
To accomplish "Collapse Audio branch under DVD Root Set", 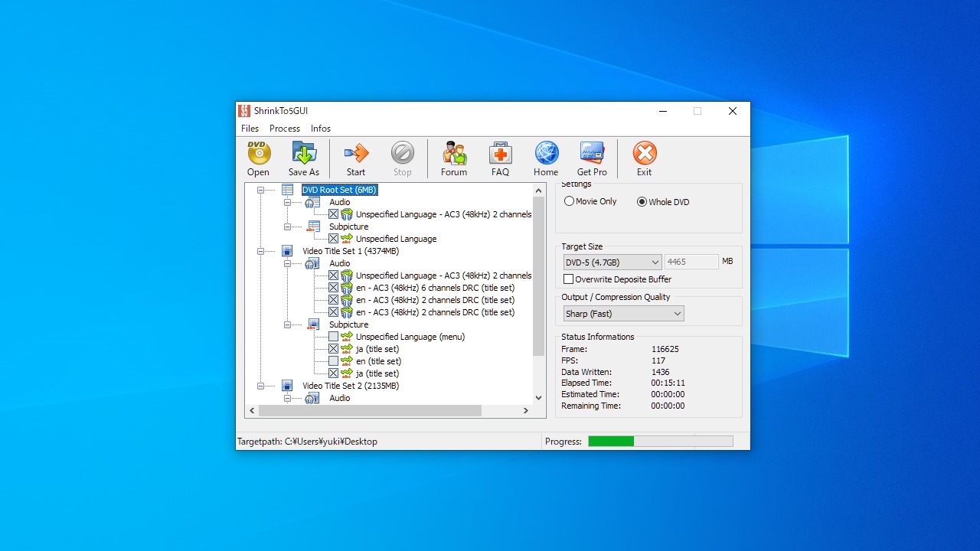I will point(287,202).
